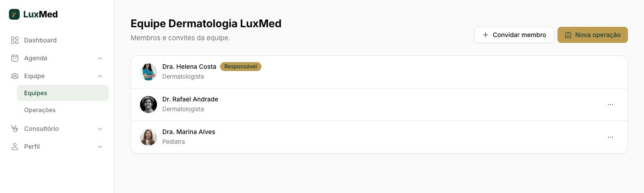Viewport: 644px width, 193px height.
Task: Expand the Consultório chevron
Action: coord(100,129)
